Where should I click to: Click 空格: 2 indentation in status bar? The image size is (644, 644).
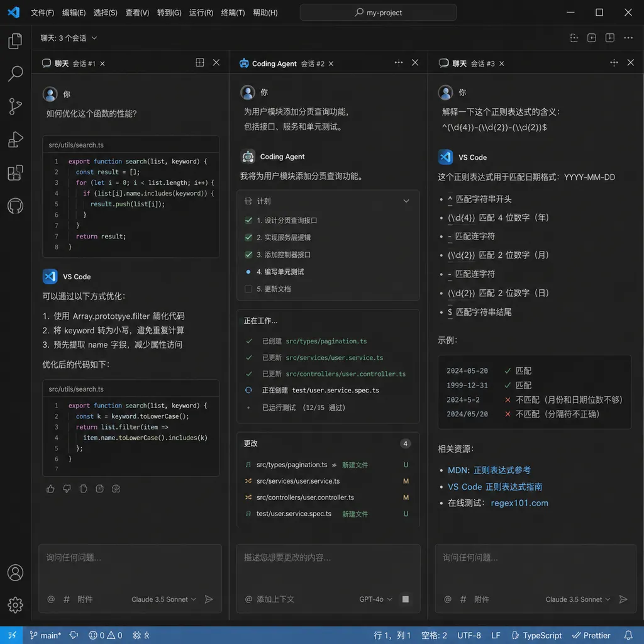click(x=434, y=635)
